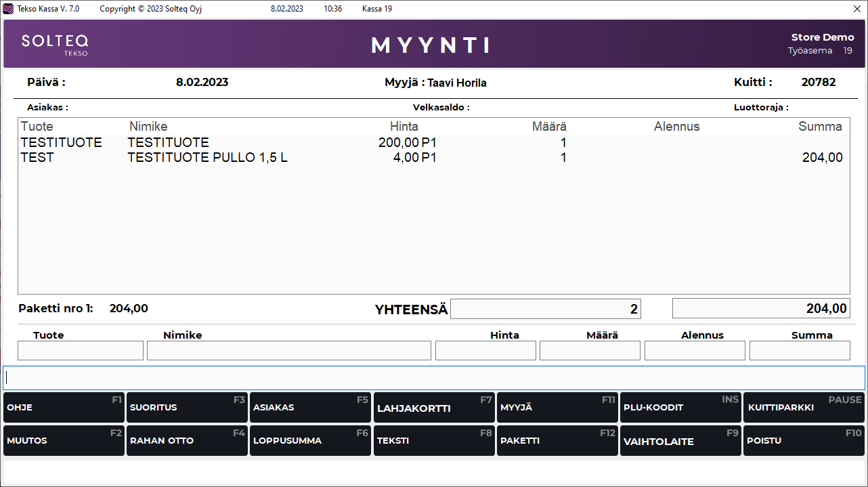Click the TEKSTI text button

pyautogui.click(x=433, y=441)
